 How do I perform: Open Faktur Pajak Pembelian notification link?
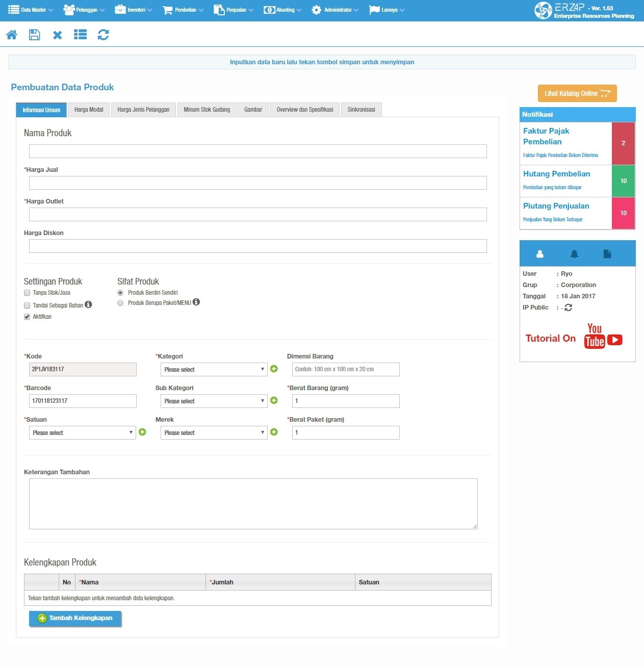546,136
